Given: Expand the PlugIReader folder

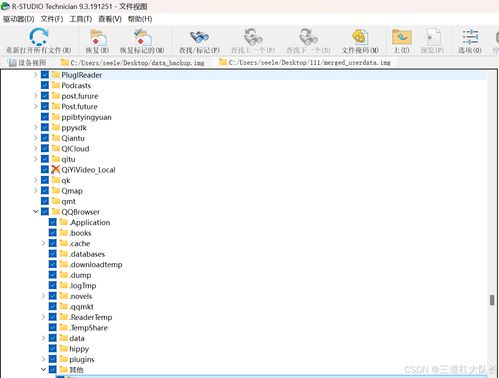Looking at the screenshot, I should [36, 75].
